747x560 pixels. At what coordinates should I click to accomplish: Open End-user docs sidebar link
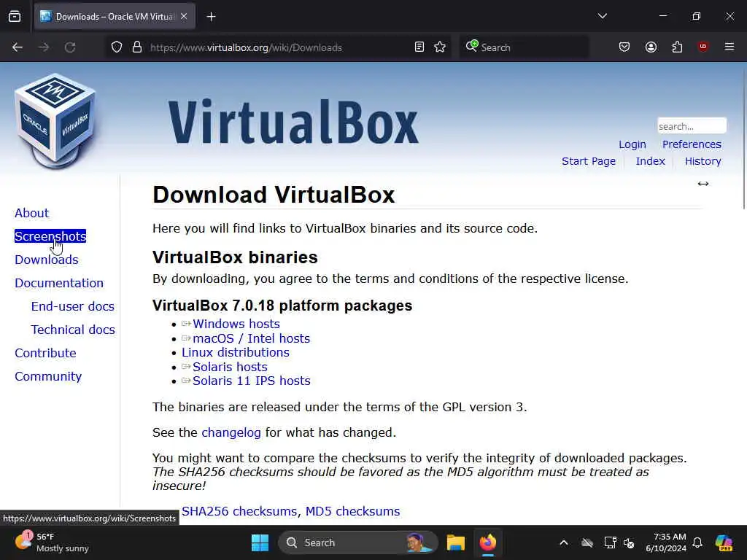72,306
